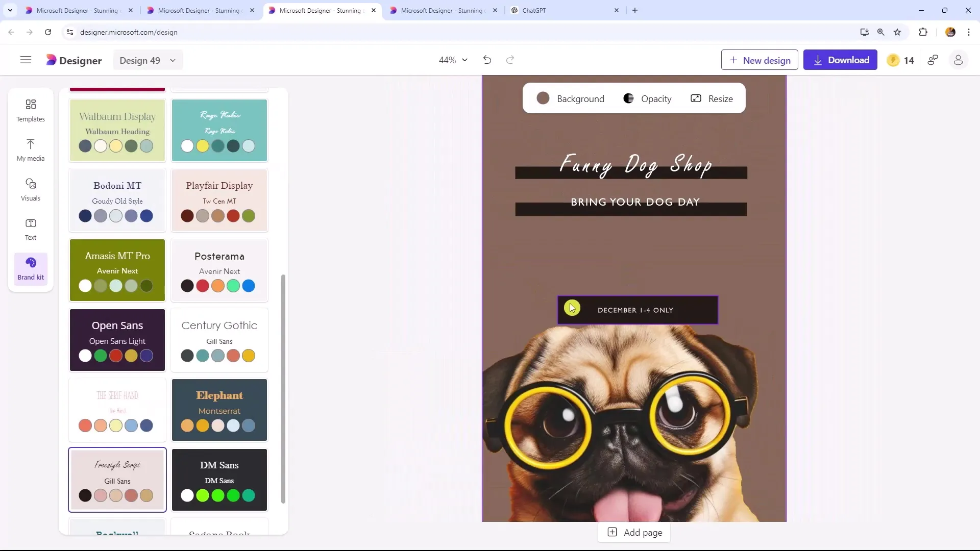This screenshot has height=551, width=980.
Task: Open the Chrome three-dot menu
Action: pyautogui.click(x=969, y=32)
